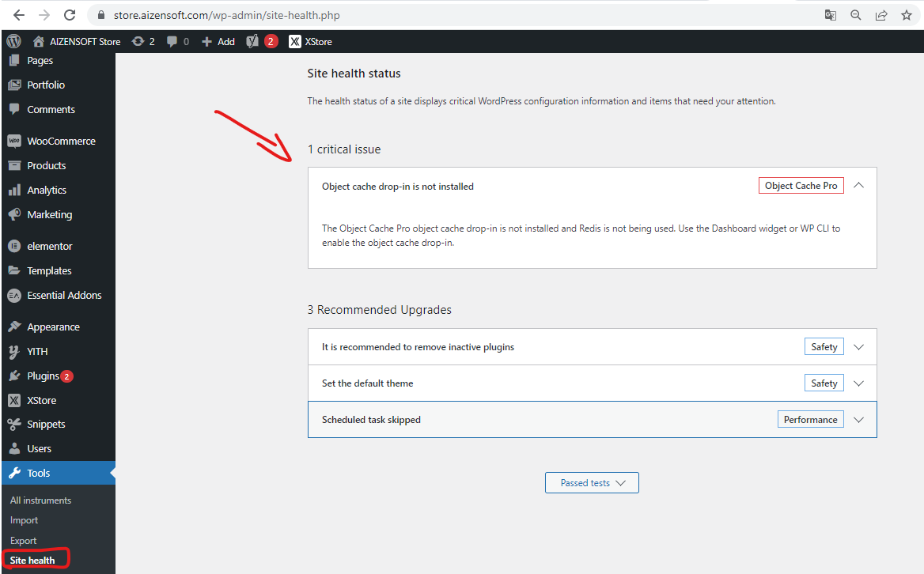Click the URL text in address bar
The width and height of the screenshot is (924, 574).
[x=227, y=15]
